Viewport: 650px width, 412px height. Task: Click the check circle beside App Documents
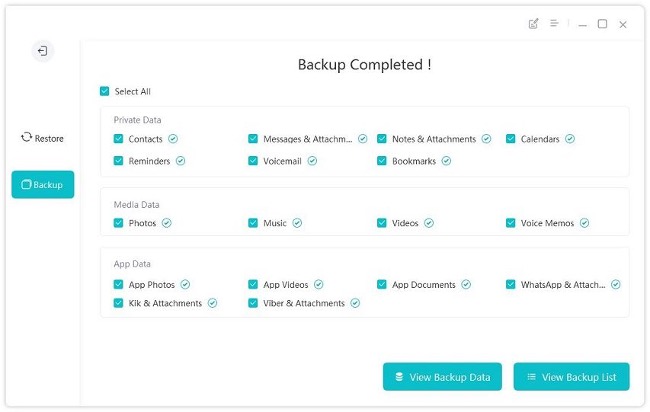pos(466,284)
